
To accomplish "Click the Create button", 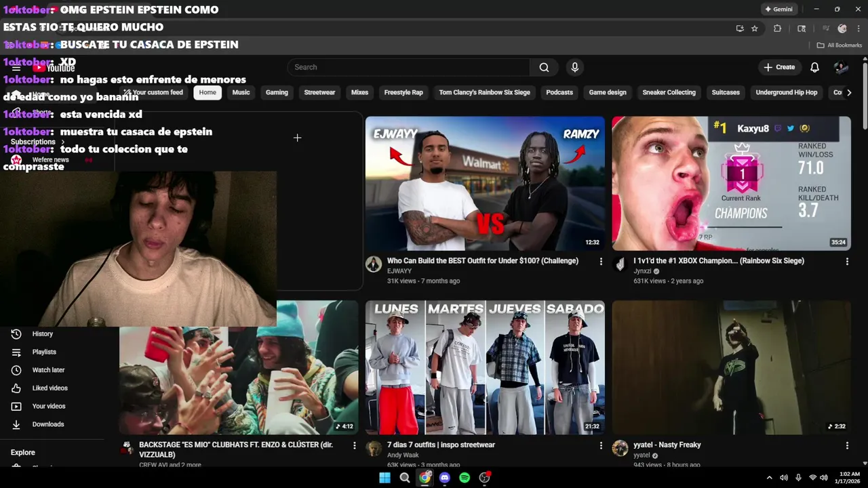I will (779, 67).
